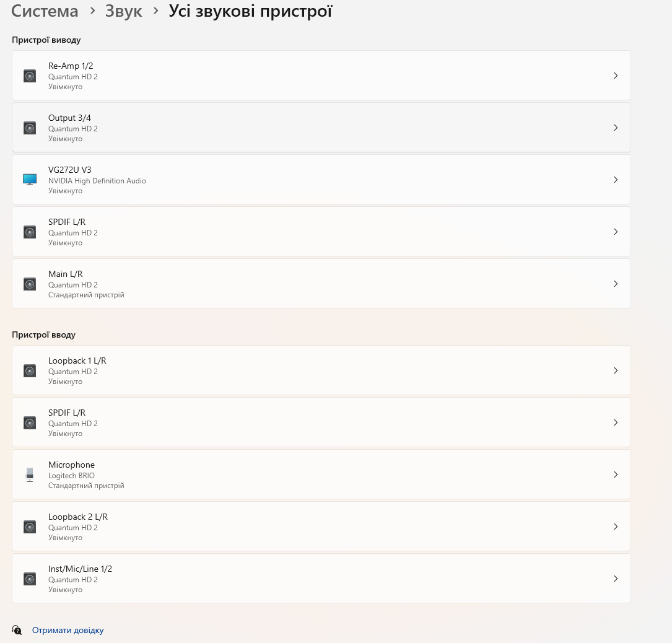672x643 pixels.
Task: Select the Output 3/4 device name
Action: 69,118
